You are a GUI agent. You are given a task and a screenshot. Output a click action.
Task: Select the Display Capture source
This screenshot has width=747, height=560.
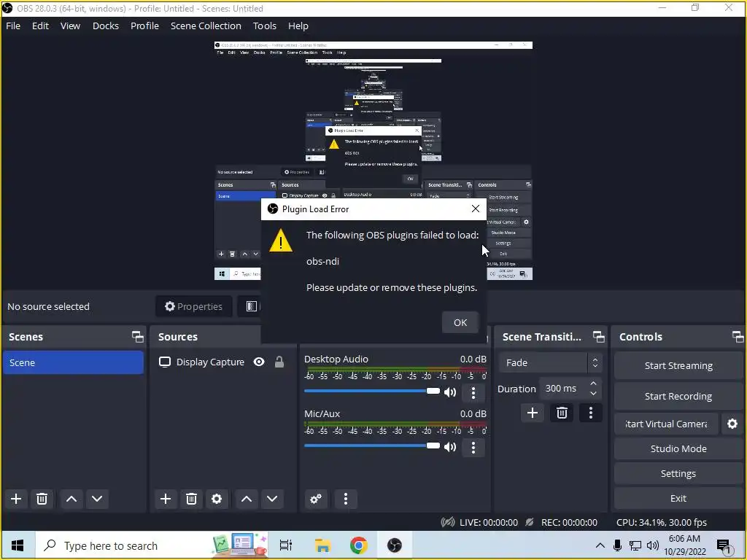(210, 362)
